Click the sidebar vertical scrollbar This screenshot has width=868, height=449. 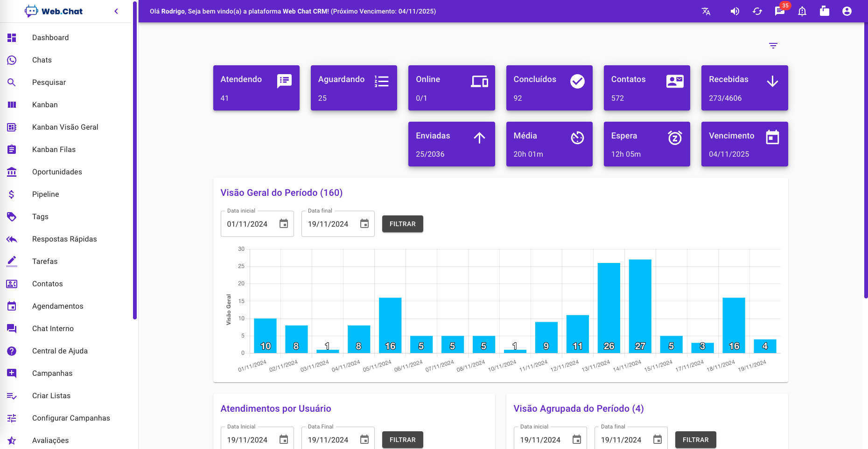[135, 160]
